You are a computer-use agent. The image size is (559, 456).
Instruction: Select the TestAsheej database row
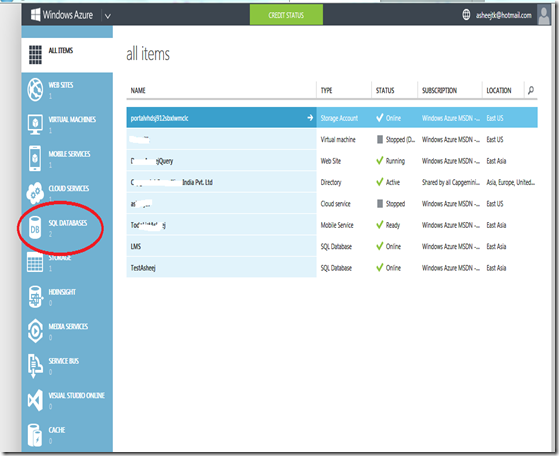(332, 268)
